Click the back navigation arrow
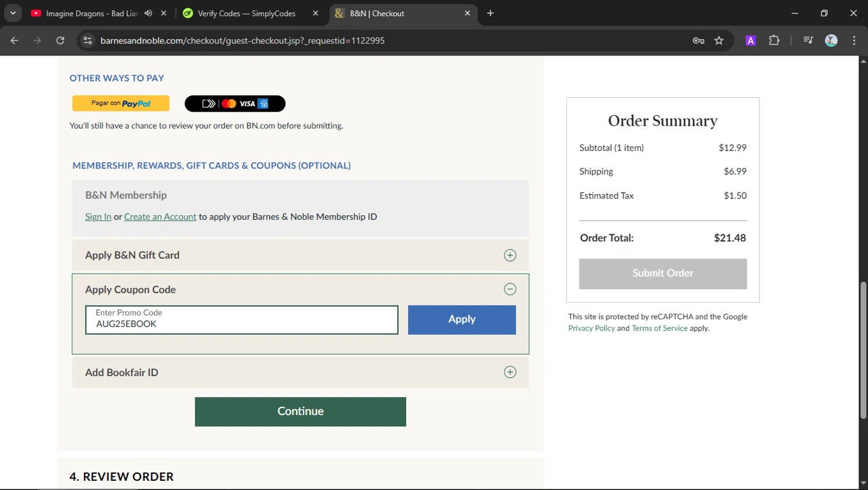868x490 pixels. [x=14, y=40]
